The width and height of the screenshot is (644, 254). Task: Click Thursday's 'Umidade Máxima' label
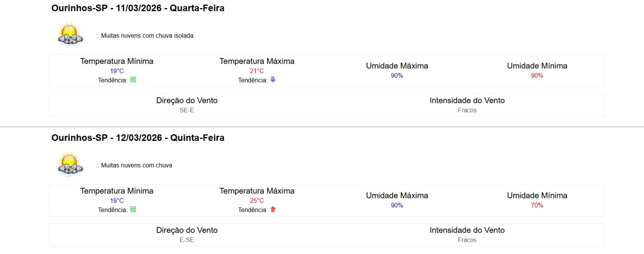(x=397, y=196)
